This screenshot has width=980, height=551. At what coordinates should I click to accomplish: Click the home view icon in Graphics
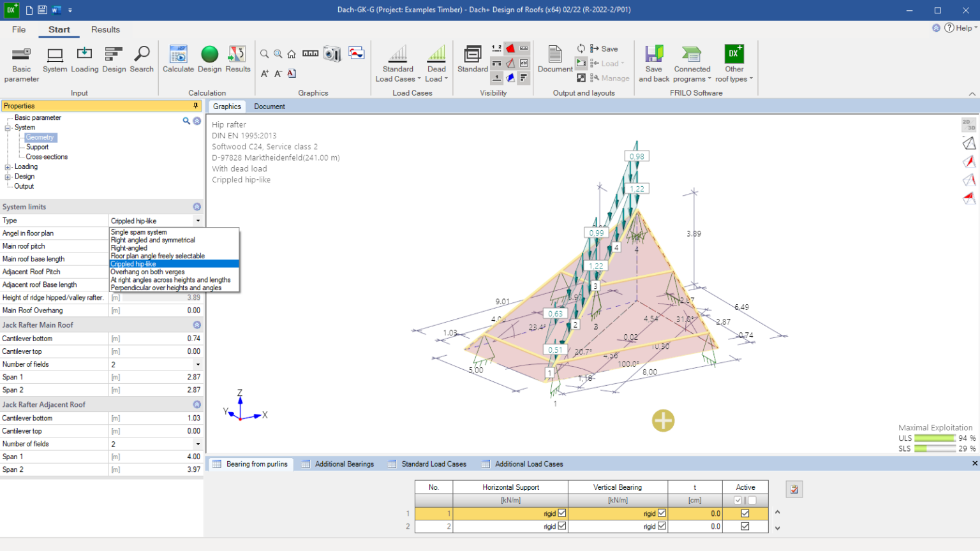tap(292, 54)
